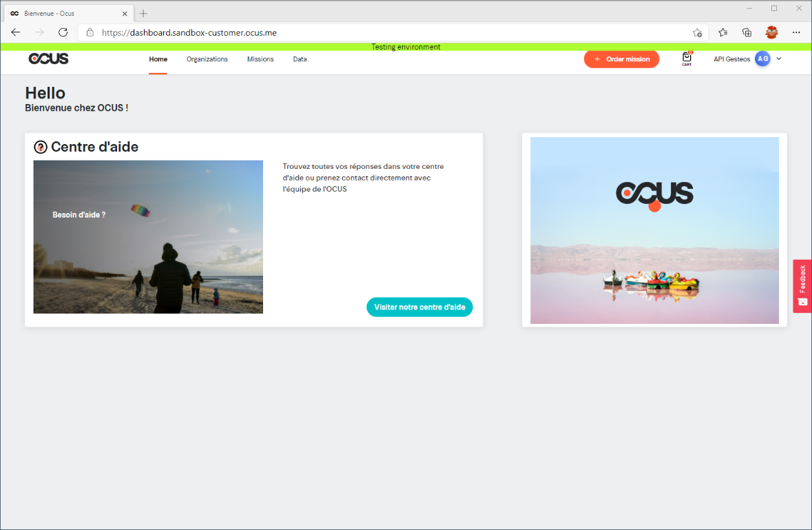Add this page to favorites
The image size is (812, 530).
point(697,32)
